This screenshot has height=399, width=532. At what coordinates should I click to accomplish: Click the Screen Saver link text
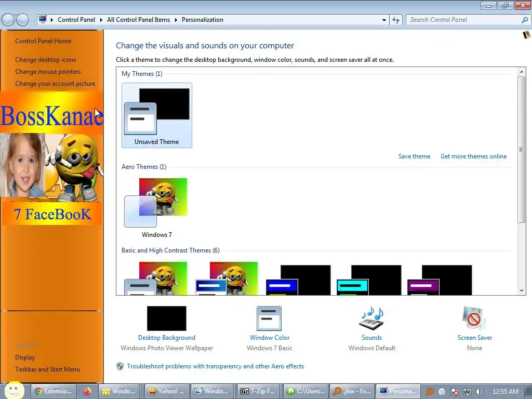[x=475, y=338]
